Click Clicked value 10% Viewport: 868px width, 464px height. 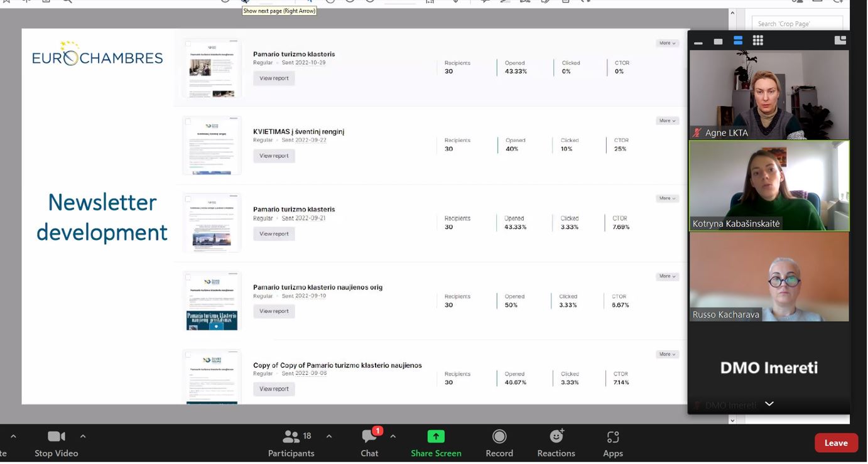[x=567, y=149]
